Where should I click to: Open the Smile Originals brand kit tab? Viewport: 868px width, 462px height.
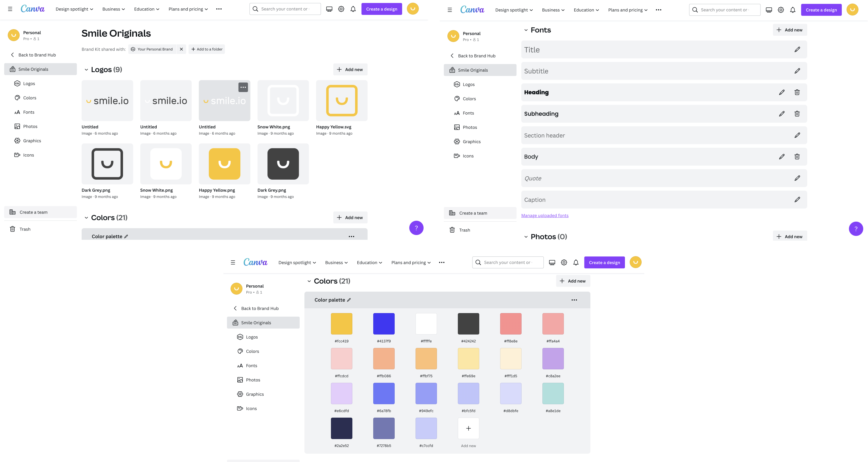click(x=33, y=69)
